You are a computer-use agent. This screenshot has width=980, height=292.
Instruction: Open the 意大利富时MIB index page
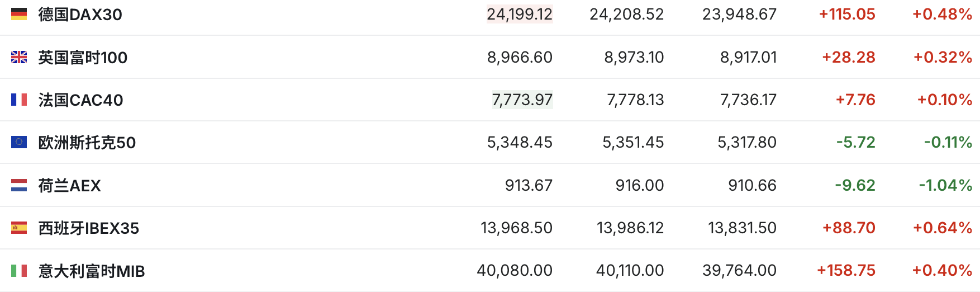91,271
